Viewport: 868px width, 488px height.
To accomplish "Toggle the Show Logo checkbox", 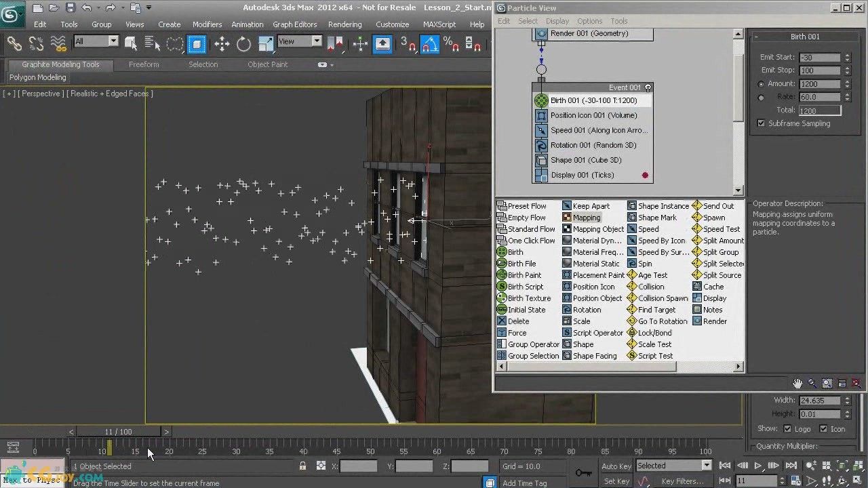I will pyautogui.click(x=787, y=428).
